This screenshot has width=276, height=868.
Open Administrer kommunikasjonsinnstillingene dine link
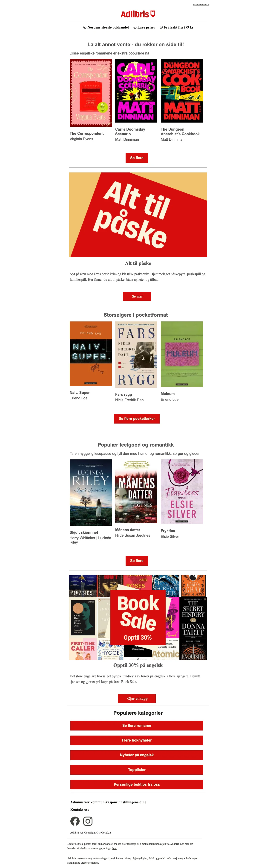coord(108,802)
